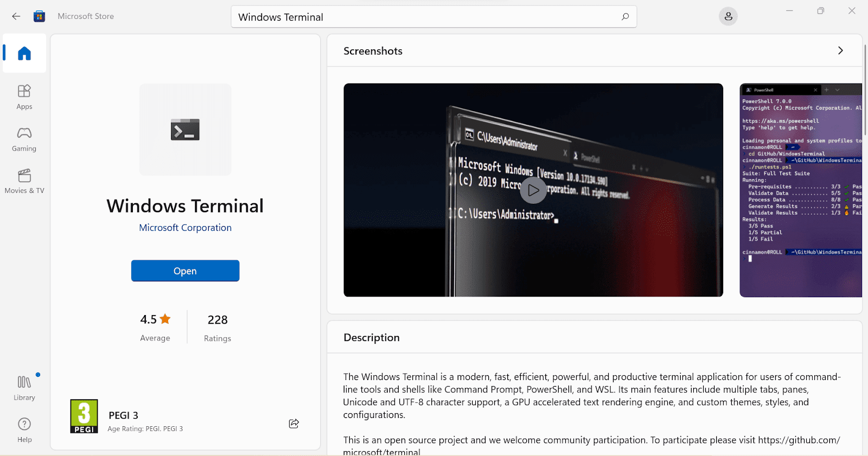
Task: Click the Windows Terminal app title
Action: tap(185, 206)
